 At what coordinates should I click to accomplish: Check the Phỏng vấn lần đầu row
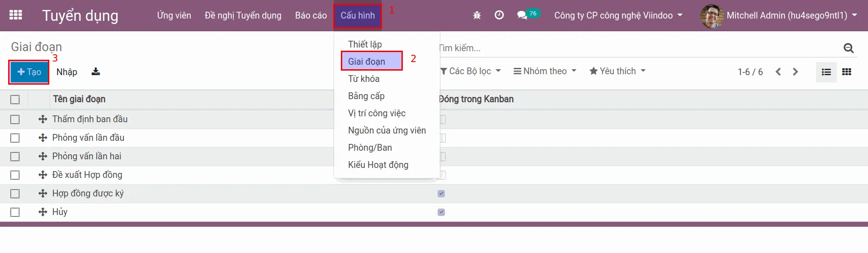tap(15, 138)
